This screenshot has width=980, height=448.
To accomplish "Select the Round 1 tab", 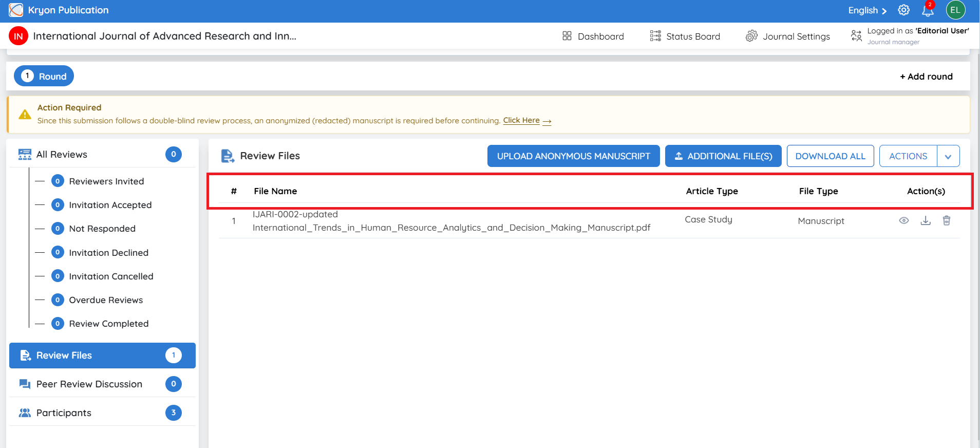I will (44, 76).
